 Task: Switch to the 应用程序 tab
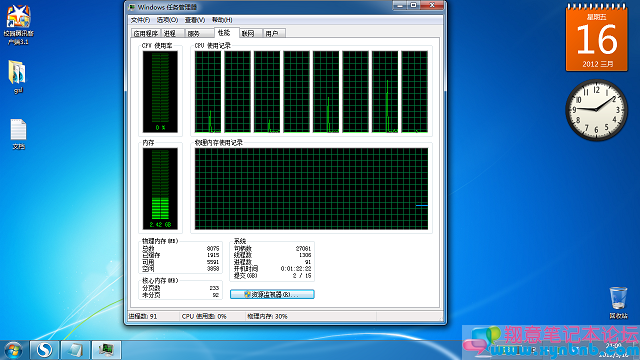(146, 33)
